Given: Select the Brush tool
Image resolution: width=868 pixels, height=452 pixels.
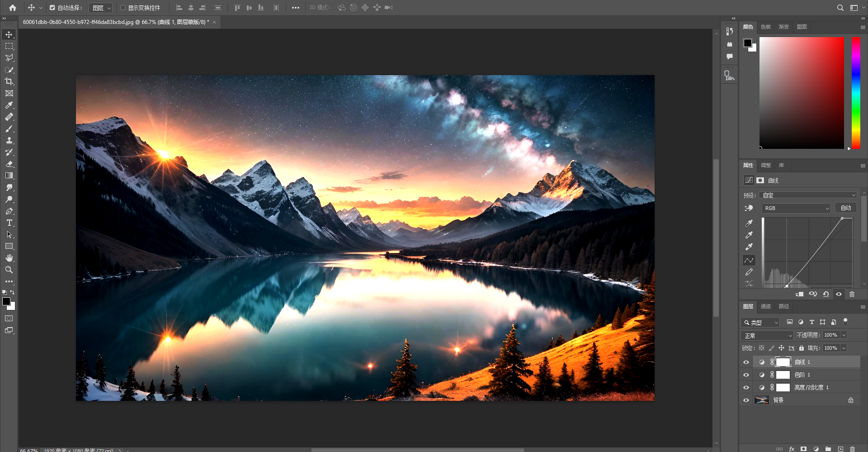Looking at the screenshot, I should tap(9, 128).
